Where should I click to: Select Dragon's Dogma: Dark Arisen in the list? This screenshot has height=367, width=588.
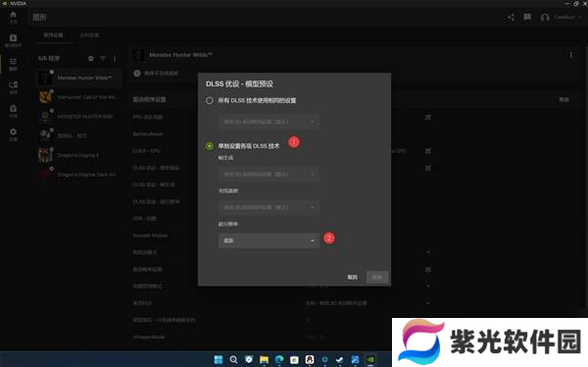pyautogui.click(x=78, y=175)
